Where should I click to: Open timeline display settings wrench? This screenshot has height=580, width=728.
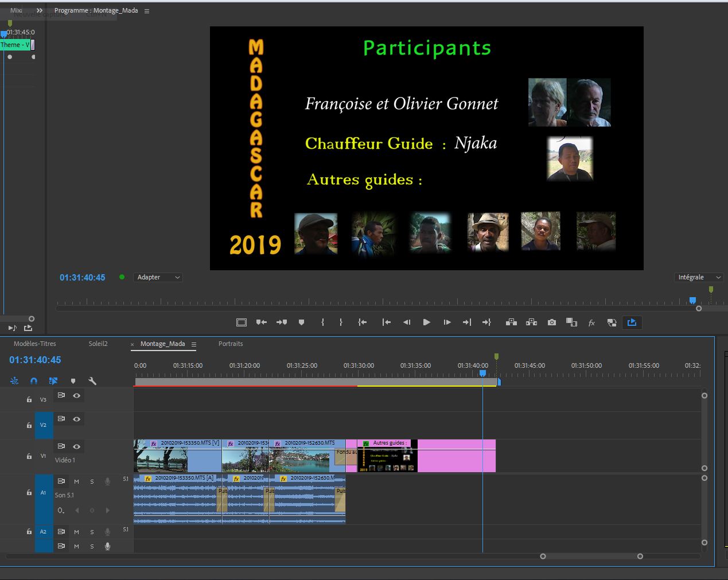[92, 381]
